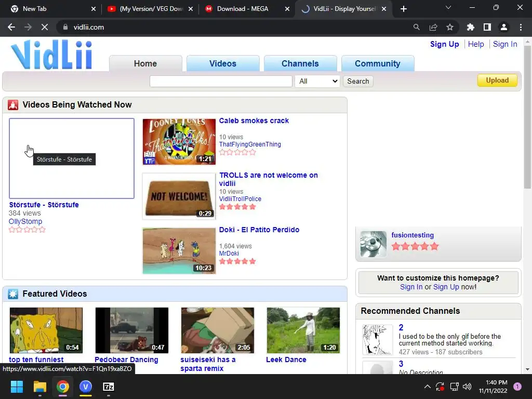532x399 pixels.
Task: Stop loading the page
Action: [45, 27]
